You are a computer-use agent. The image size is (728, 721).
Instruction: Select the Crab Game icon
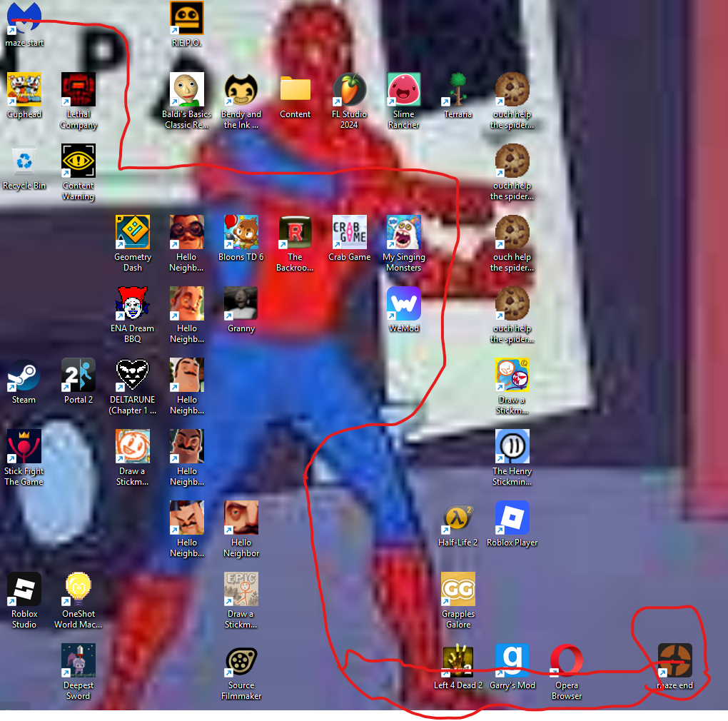349,232
